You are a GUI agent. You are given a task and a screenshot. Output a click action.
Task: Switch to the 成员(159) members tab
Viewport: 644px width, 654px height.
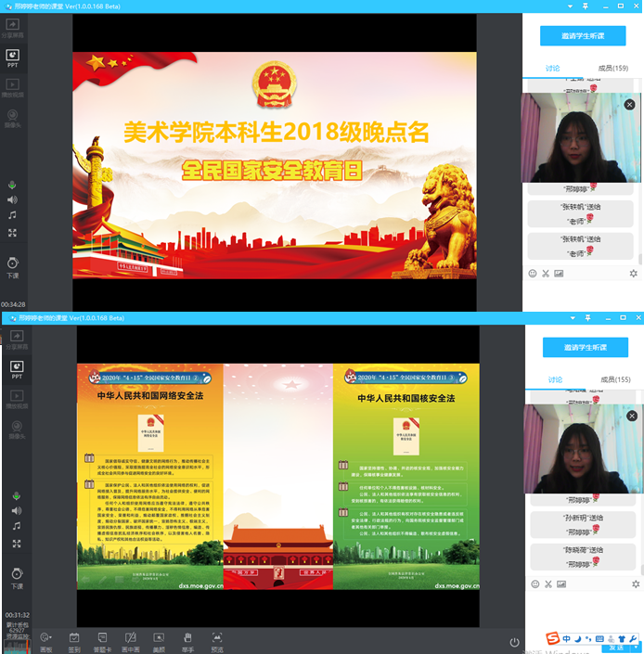pos(612,68)
